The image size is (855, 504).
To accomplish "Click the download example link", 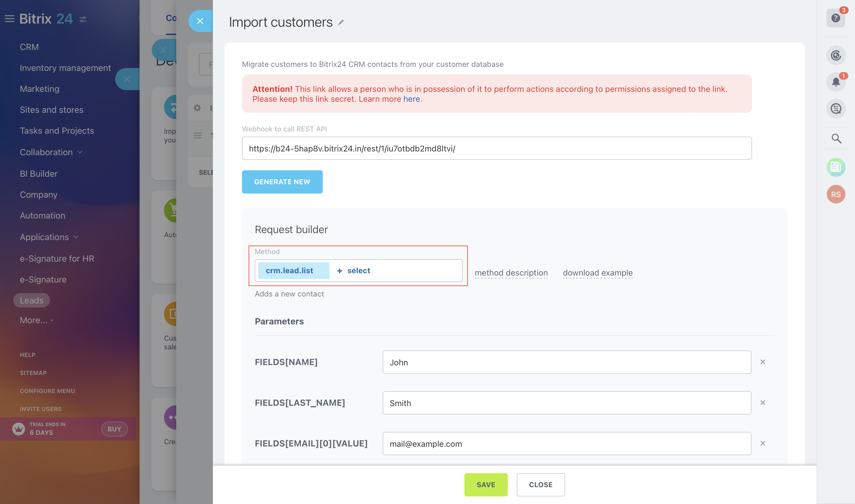I will pyautogui.click(x=598, y=273).
